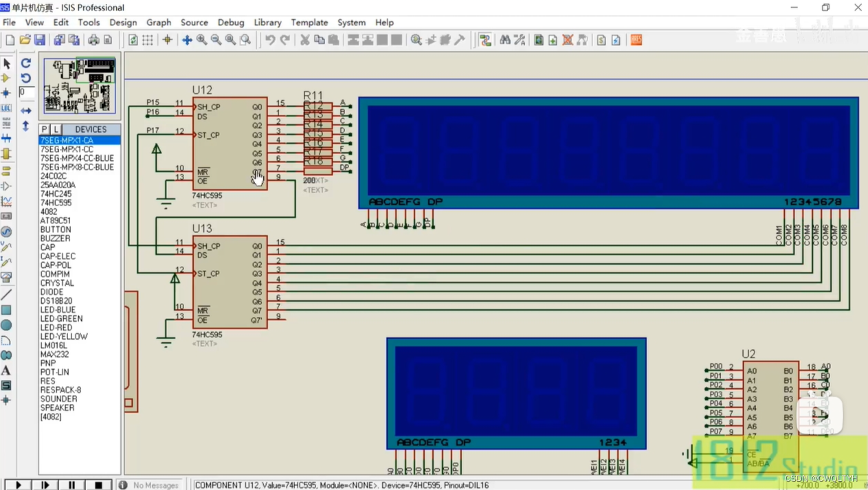
Task: Click the rotate clockwise icon
Action: tap(26, 63)
